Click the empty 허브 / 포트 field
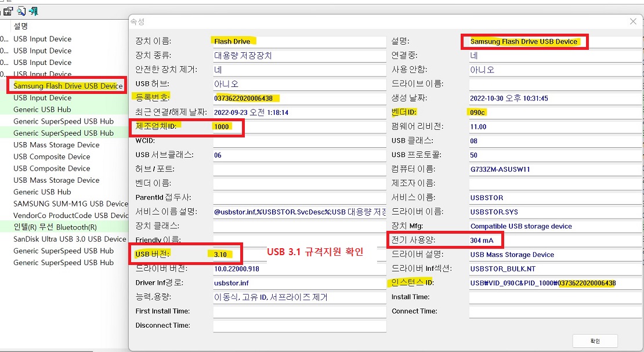 (x=299, y=169)
